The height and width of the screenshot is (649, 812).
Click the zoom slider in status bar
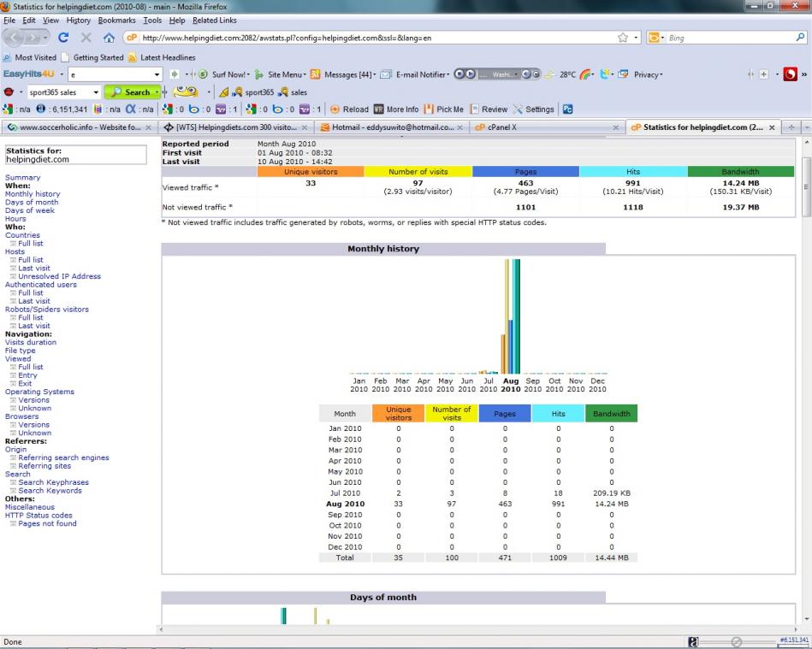coord(736,640)
